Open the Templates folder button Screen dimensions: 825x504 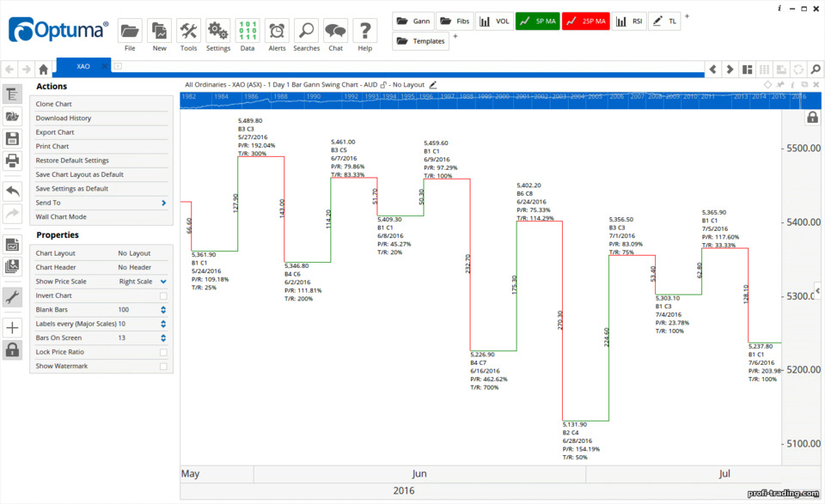(x=420, y=41)
